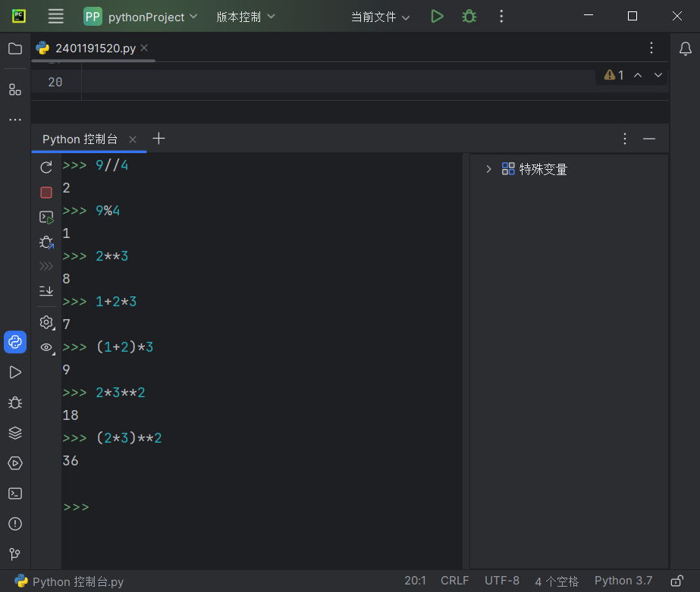Click the 2**3 console command
Viewport: 700px width, 592px height.
coord(112,256)
